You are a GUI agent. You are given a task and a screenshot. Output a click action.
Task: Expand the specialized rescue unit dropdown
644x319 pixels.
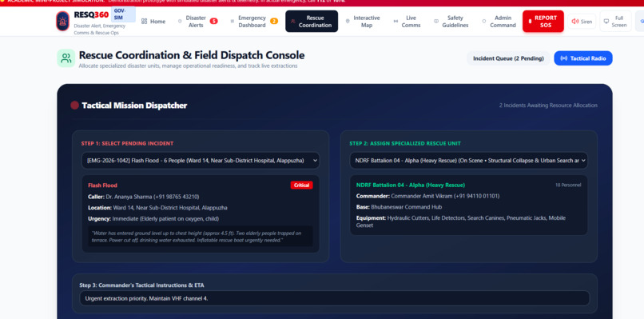pos(469,161)
